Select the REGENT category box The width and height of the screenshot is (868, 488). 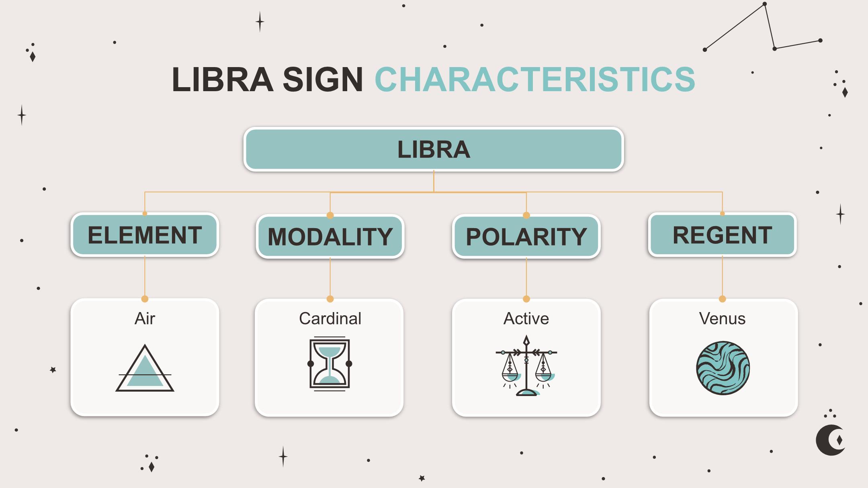pyautogui.click(x=723, y=235)
